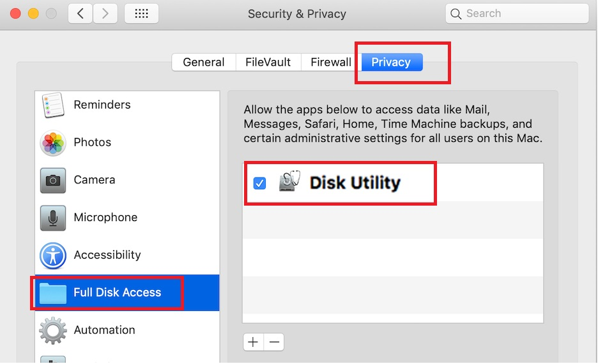Open the FileVault tab
This screenshot has height=364, width=598.
(x=268, y=62)
